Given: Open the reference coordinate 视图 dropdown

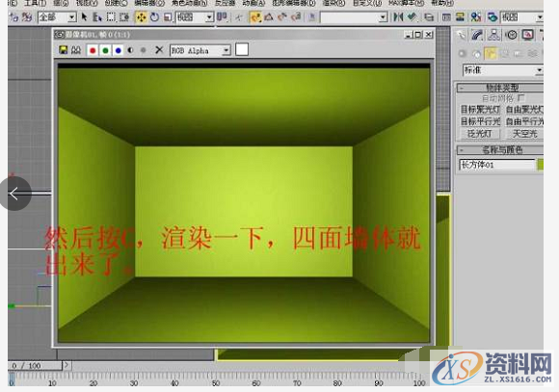Looking at the screenshot, I should pyautogui.click(x=195, y=17).
